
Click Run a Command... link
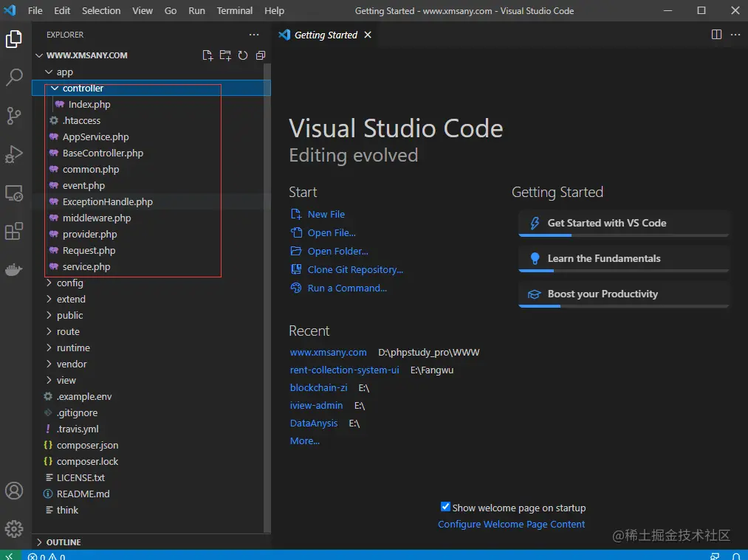347,288
